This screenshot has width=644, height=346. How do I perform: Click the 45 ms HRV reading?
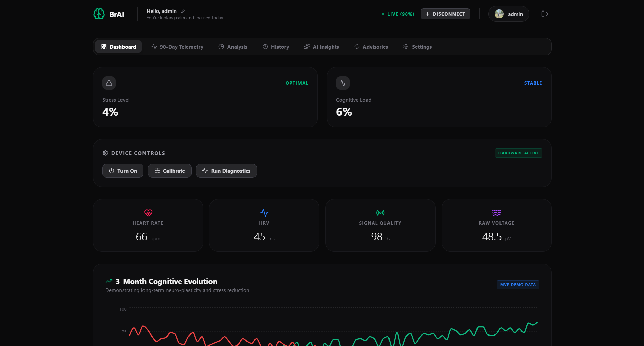pos(264,237)
